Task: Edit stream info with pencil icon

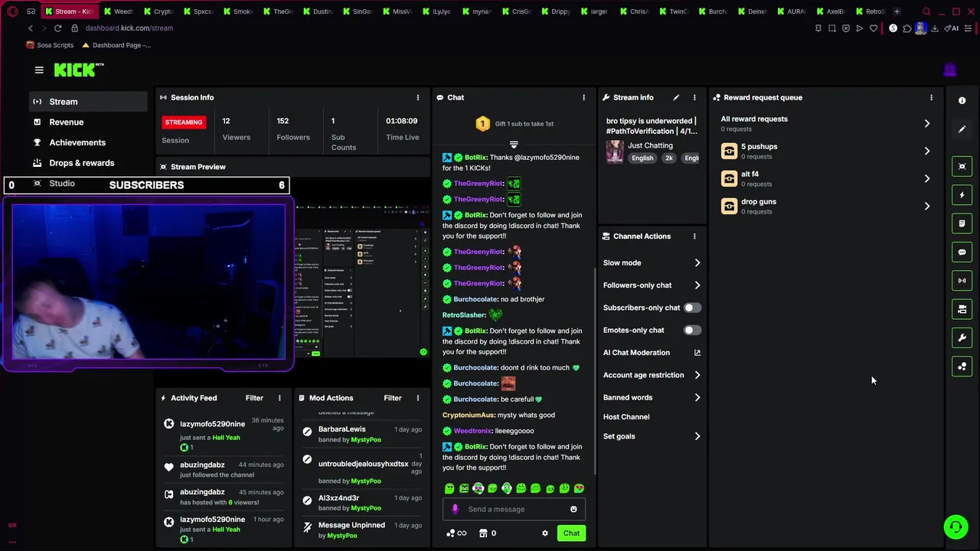Action: pos(676,97)
